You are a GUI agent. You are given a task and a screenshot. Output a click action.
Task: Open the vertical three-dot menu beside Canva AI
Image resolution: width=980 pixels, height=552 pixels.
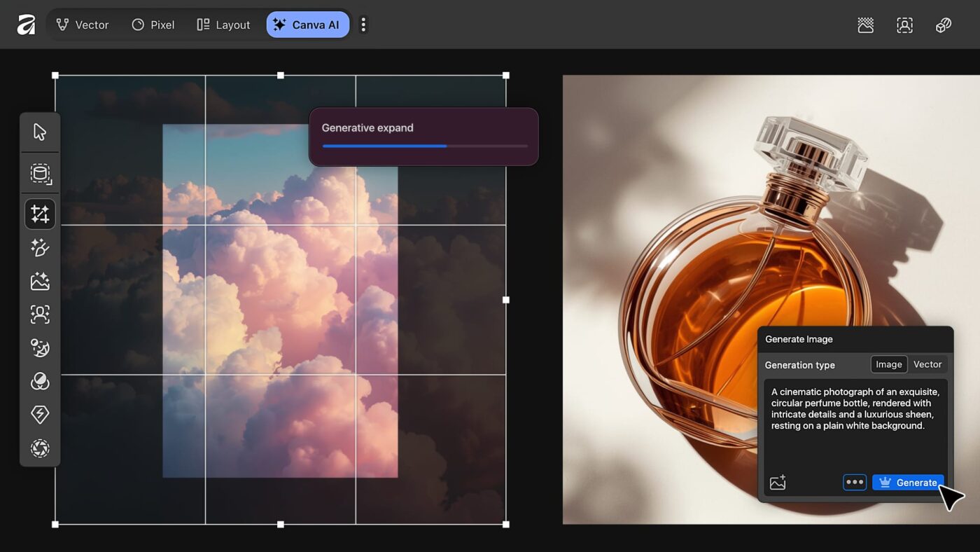(363, 25)
